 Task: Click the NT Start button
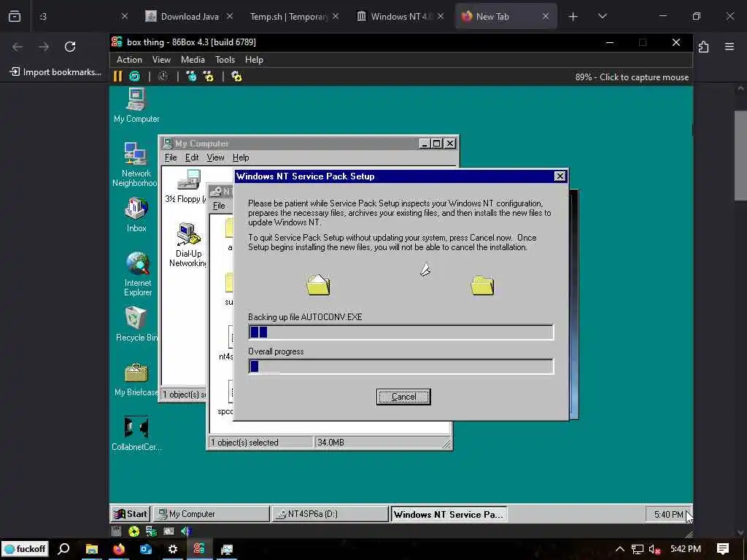click(131, 514)
